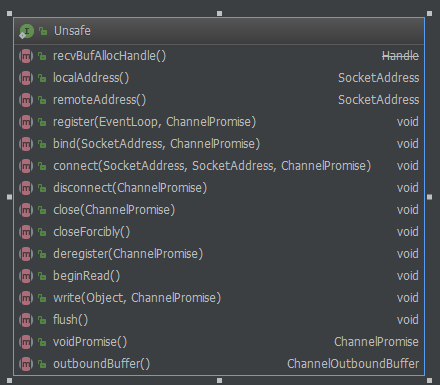Screen dimensions: 440x385
Task: Select register(EventLoop, ChannelPromise) method
Action: (154, 122)
